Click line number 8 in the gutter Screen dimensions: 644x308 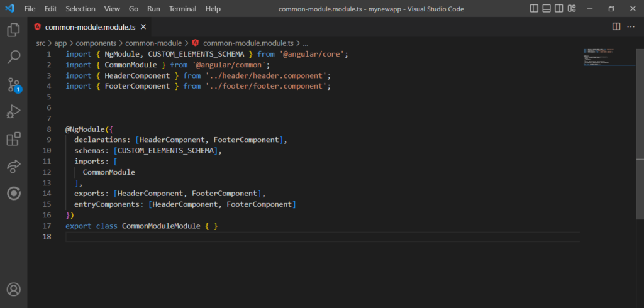[x=49, y=129]
